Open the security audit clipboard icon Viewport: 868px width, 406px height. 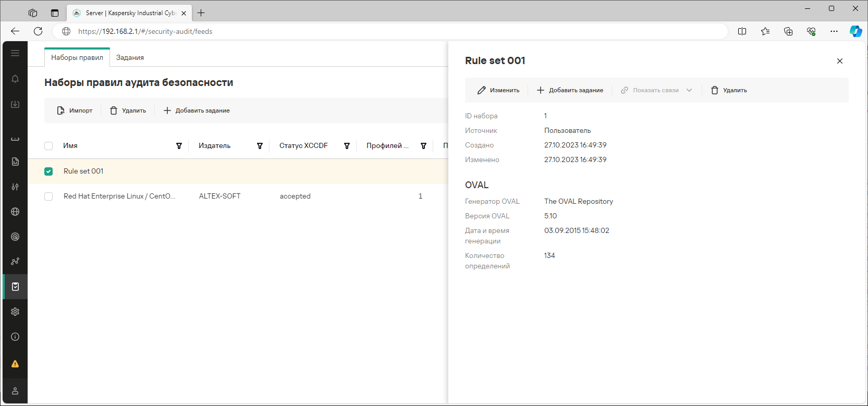[x=15, y=287]
